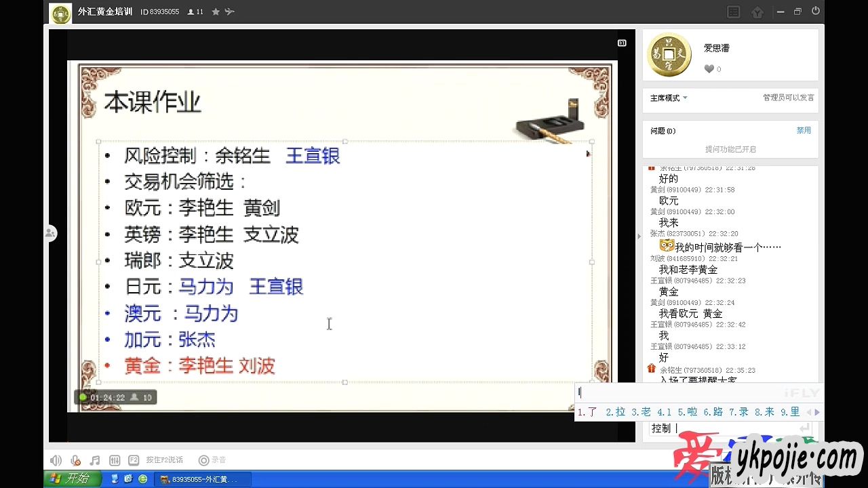Click the share arrow icon beside the star
The height and width of the screenshot is (488, 868).
click(230, 12)
